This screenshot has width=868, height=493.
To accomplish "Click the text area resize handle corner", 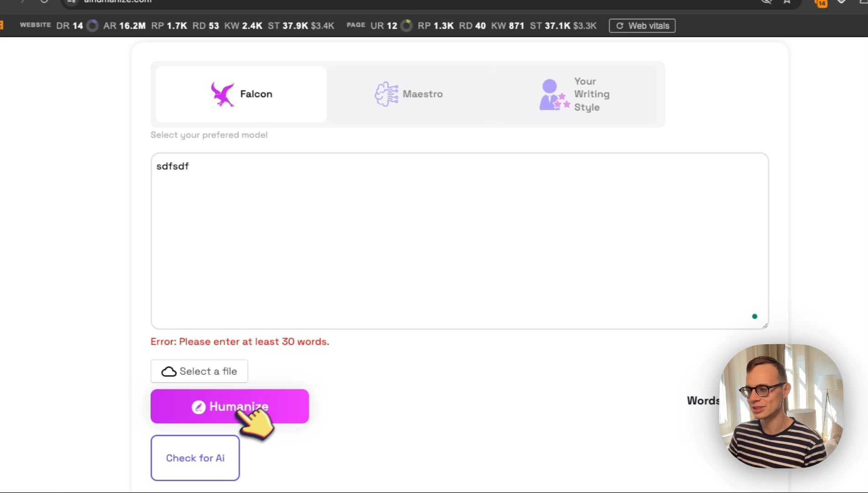I will point(765,325).
